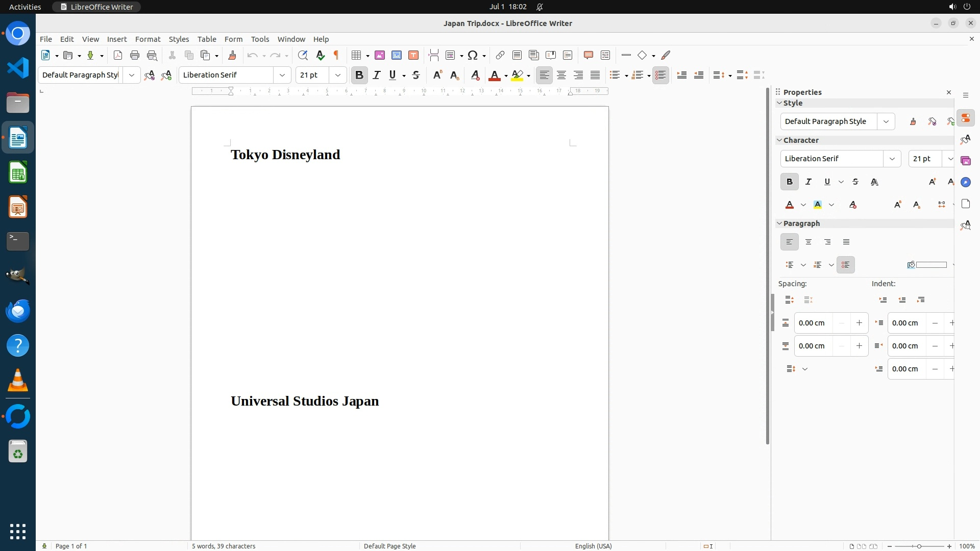Toggle Italic in the formatting toolbar
980x551 pixels.
point(377,75)
